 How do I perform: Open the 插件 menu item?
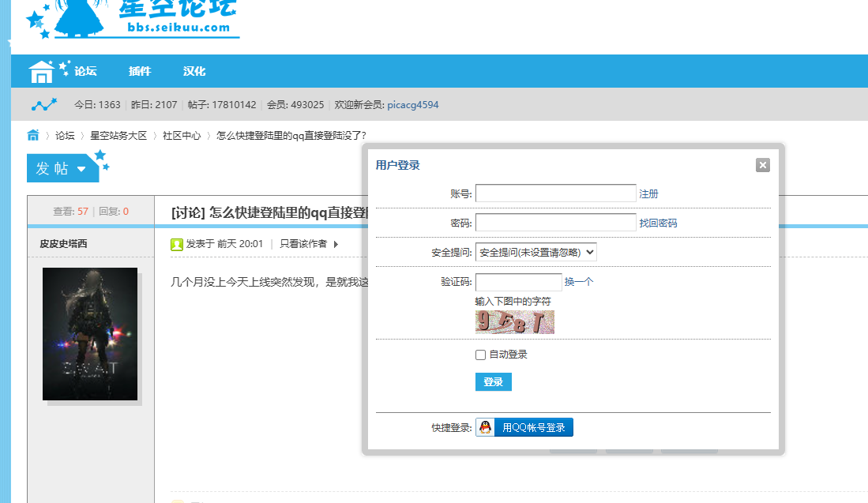pos(140,71)
